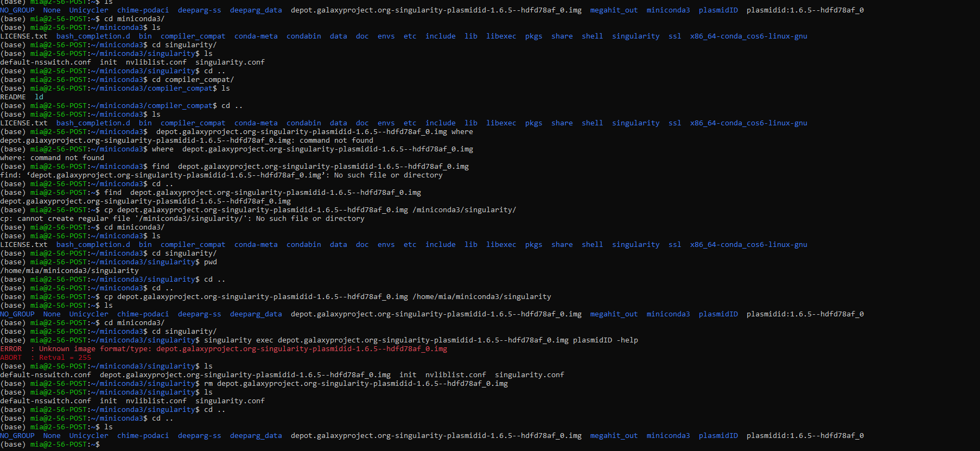The width and height of the screenshot is (980, 451).
Task: Click 'singularity' at start of exec command
Action: click(x=228, y=340)
